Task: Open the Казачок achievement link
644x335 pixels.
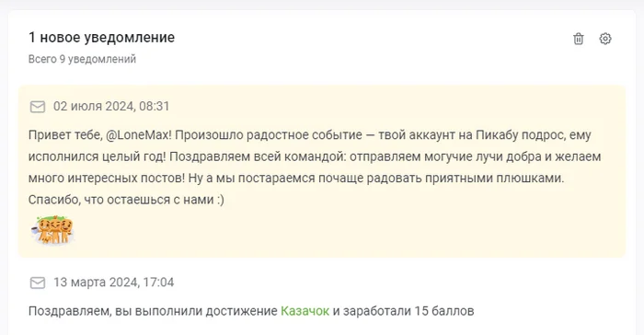Action: tap(305, 311)
